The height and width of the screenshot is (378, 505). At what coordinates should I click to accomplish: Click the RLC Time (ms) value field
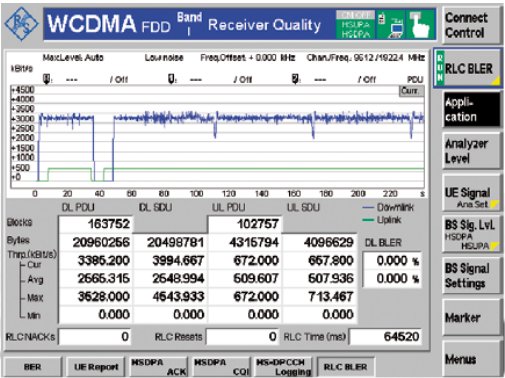385,337
